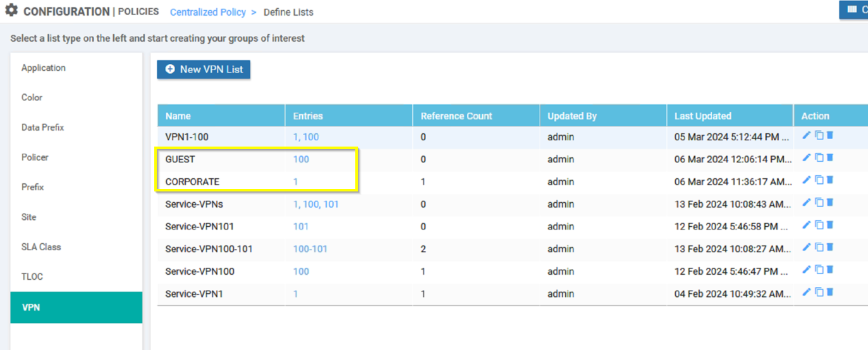Delete the CORPORATE VPN list

830,180
